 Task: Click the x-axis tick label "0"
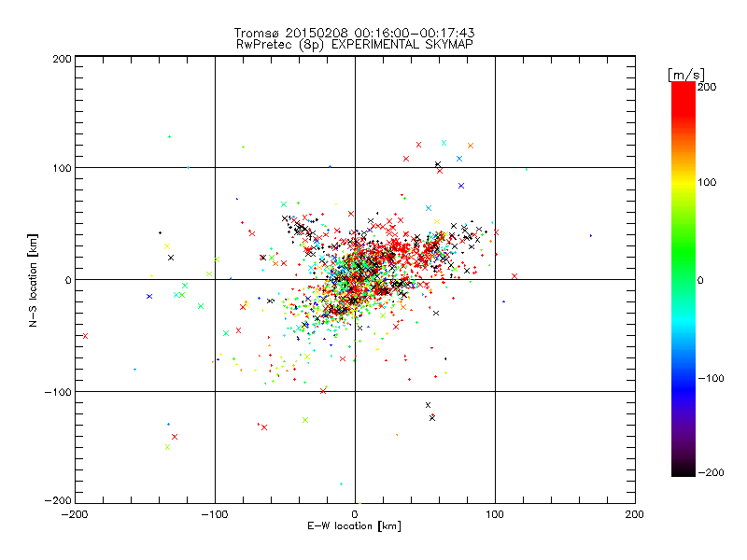pos(355,514)
